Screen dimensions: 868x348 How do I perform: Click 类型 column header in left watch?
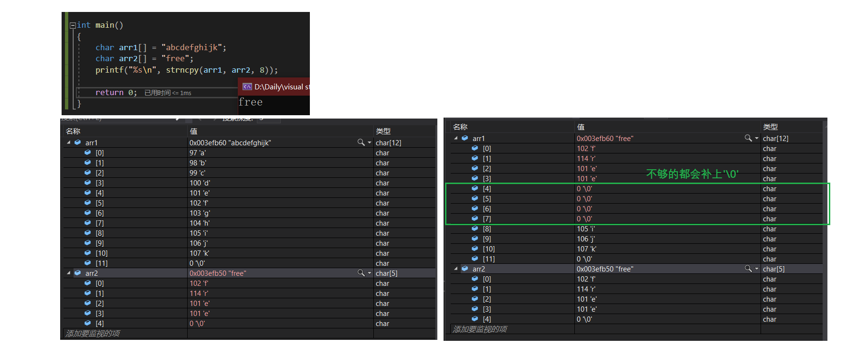(383, 131)
